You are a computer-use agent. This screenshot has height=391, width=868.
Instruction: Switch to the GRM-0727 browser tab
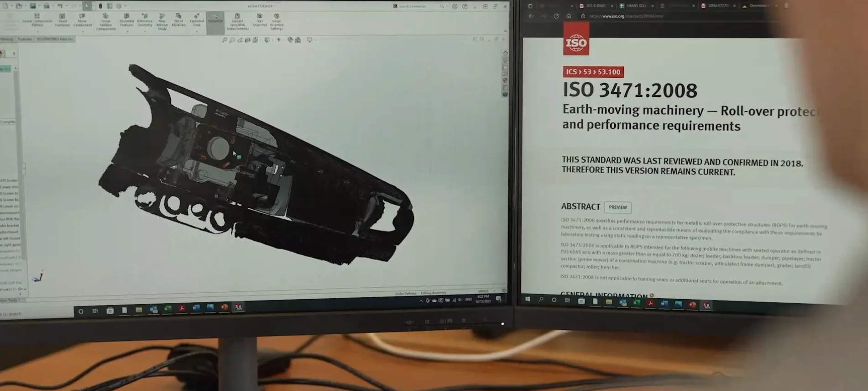coord(718,6)
